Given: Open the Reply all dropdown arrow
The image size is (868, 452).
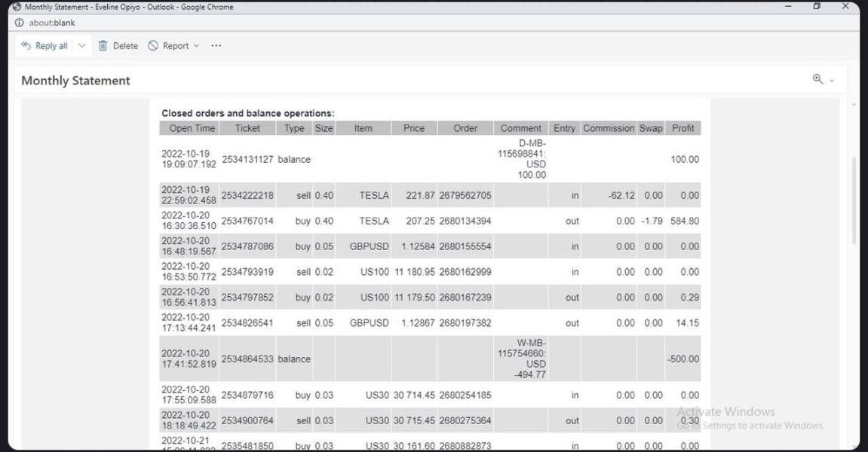Looking at the screenshot, I should pos(82,46).
